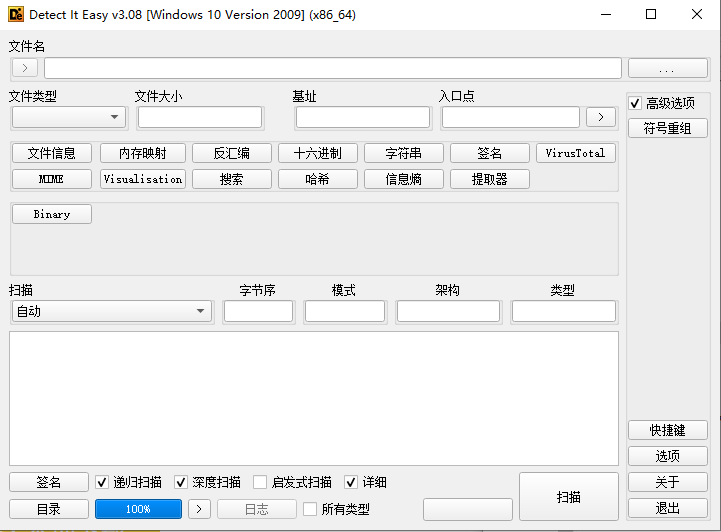Open the 快捷键 settings
The height and width of the screenshot is (532, 721).
(x=667, y=430)
